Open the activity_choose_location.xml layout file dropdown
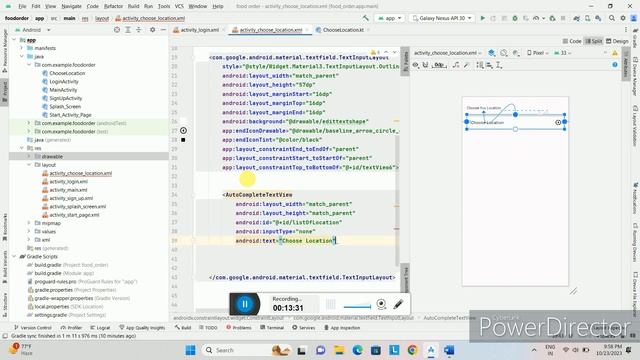640x360 pixels. [447, 53]
